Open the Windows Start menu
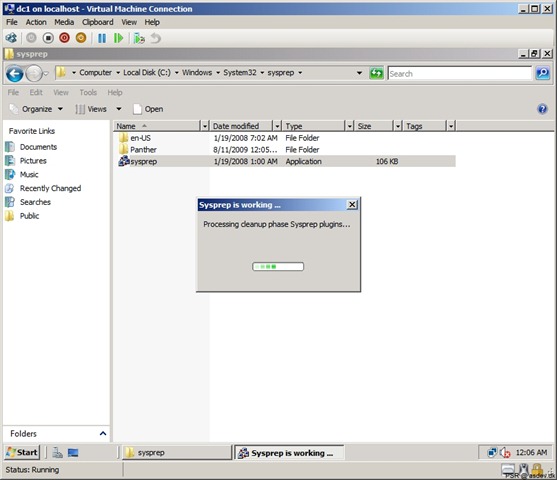 22,452
